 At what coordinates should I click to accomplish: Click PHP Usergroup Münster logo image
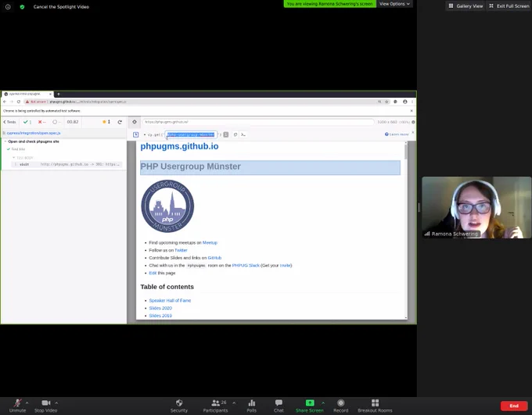tap(167, 206)
